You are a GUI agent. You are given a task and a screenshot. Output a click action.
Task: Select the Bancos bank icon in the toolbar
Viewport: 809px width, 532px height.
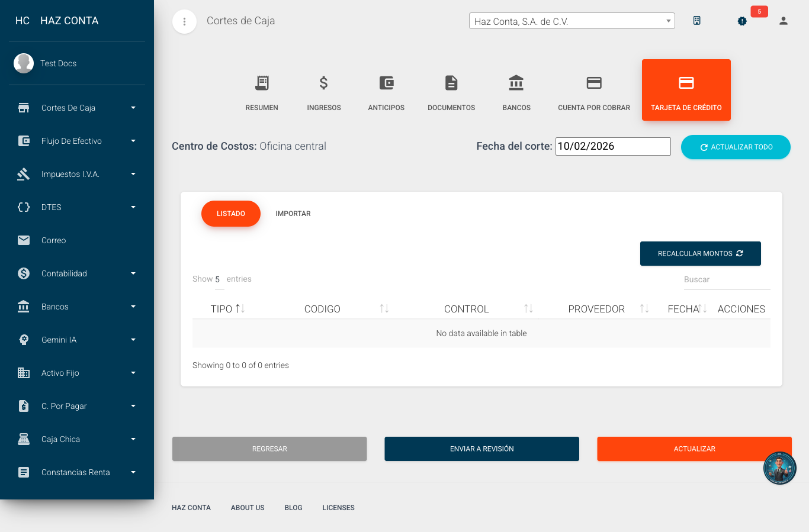pyautogui.click(x=516, y=83)
